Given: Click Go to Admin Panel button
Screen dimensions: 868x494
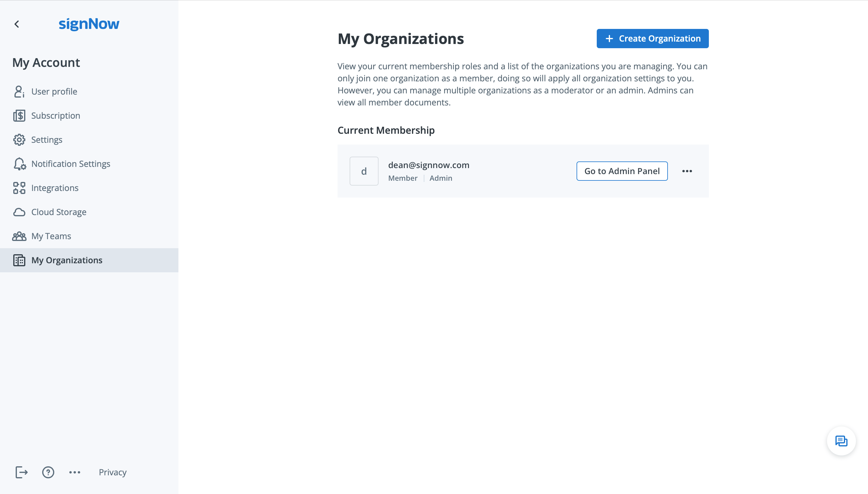Looking at the screenshot, I should 621,171.
